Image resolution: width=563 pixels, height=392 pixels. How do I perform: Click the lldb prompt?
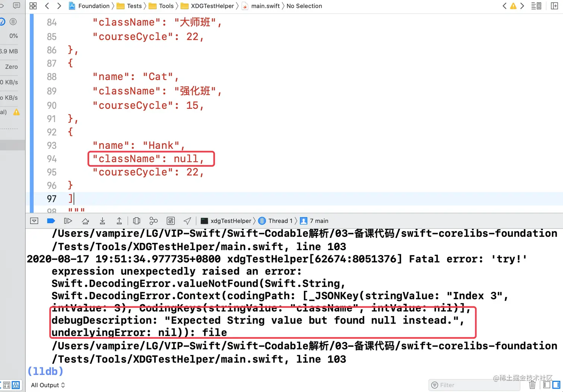point(45,371)
